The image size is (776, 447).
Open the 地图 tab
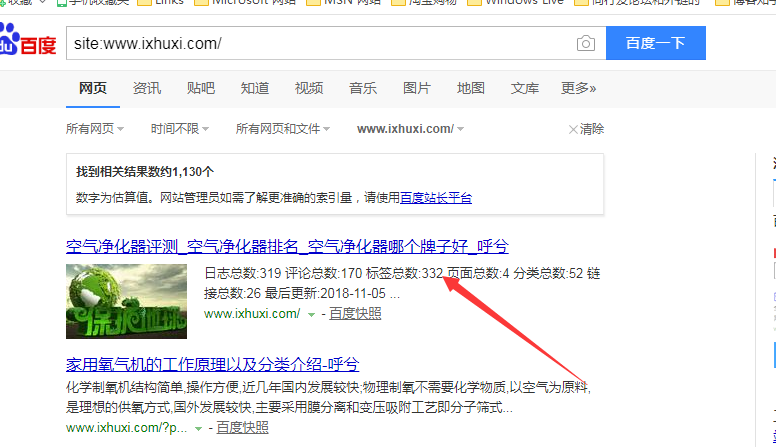click(471, 88)
